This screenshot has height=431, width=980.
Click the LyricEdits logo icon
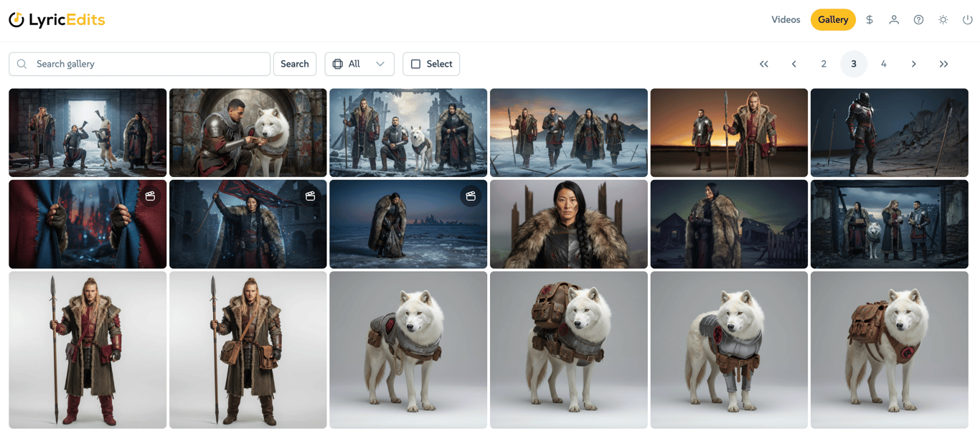pos(15,19)
